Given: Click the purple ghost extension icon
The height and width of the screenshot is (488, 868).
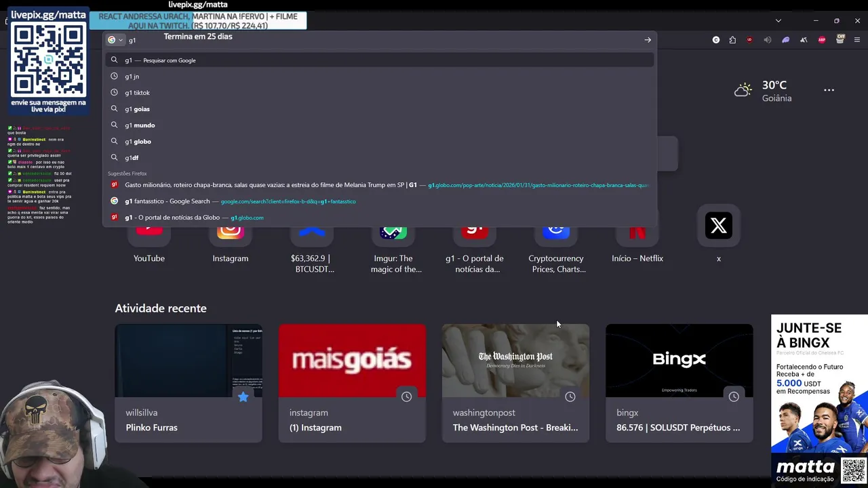Looking at the screenshot, I should [x=786, y=40].
